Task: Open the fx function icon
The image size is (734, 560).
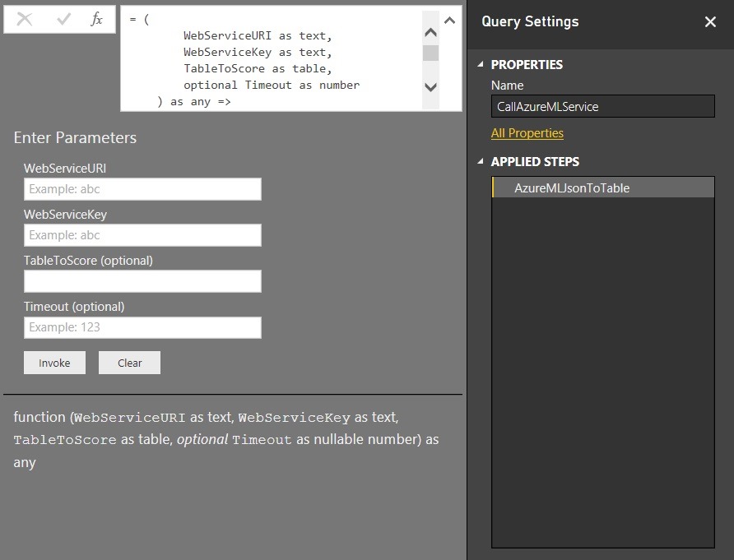Action: tap(96, 19)
